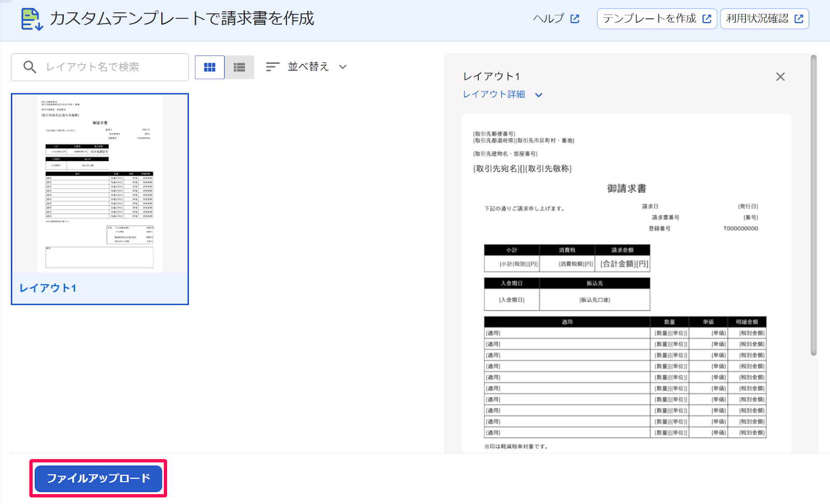This screenshot has height=504, width=830.
Task: Click the ファイルアップロード button
Action: coord(99,478)
